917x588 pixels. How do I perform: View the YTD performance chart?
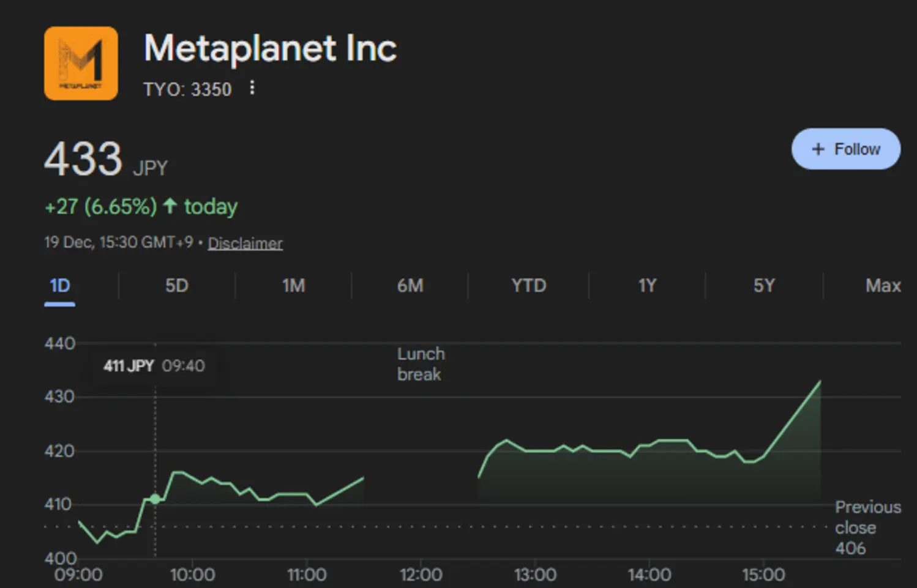(x=528, y=285)
